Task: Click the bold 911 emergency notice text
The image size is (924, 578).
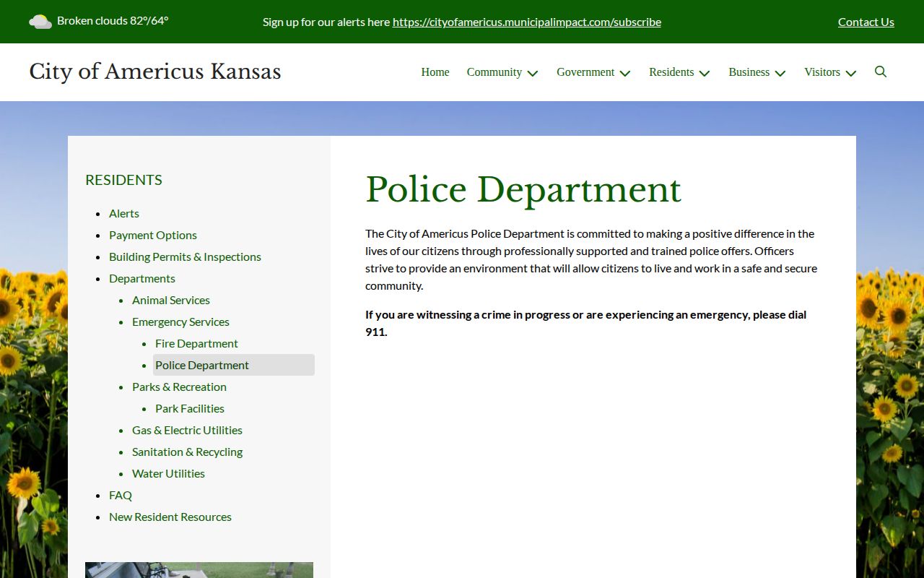Action: point(585,323)
